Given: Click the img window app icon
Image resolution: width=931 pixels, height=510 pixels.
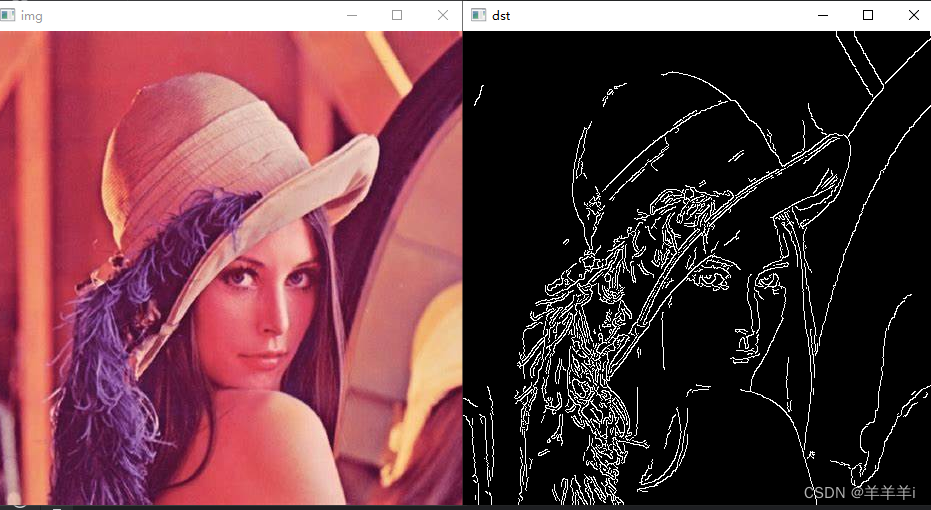Looking at the screenshot, I should click(7, 15).
